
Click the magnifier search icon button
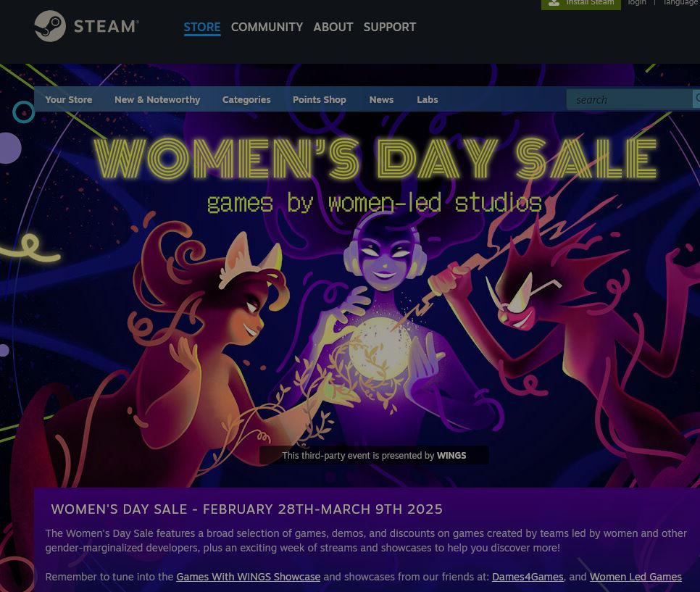tap(696, 99)
